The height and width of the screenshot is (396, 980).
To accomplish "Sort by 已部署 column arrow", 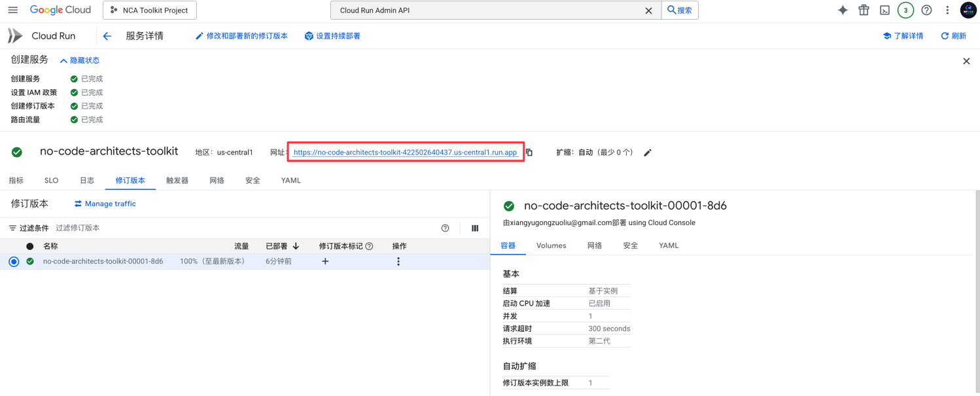I will tap(296, 246).
